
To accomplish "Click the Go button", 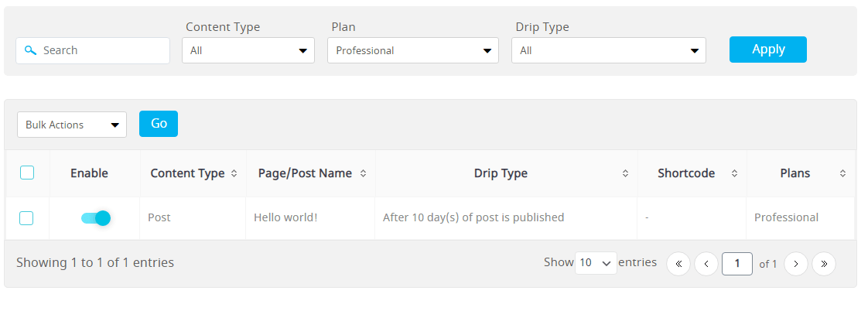I will (159, 124).
